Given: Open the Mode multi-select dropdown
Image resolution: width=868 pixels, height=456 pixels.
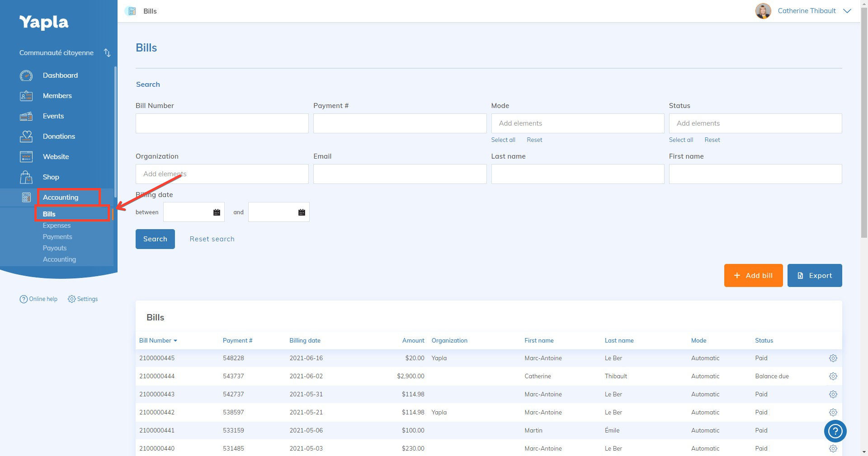Looking at the screenshot, I should point(577,123).
